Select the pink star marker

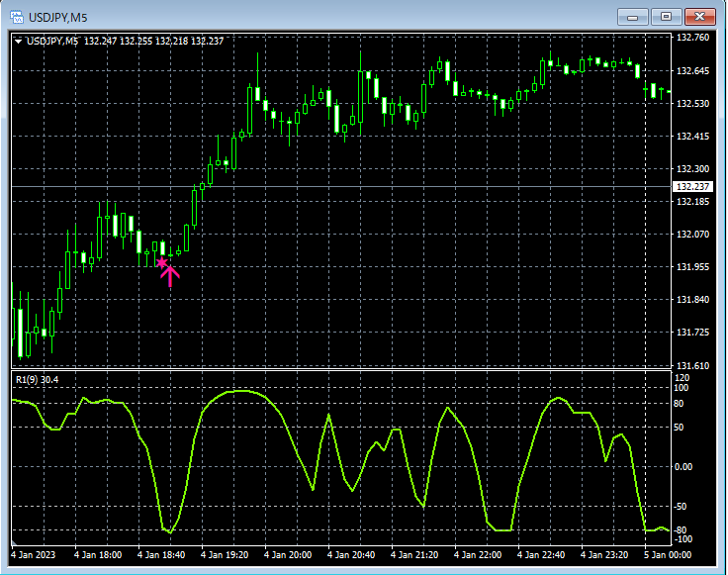(x=161, y=263)
